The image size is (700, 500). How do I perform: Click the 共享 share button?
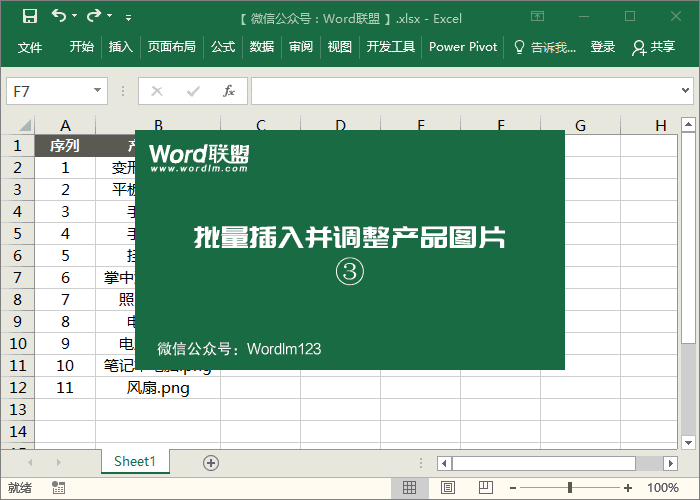(x=653, y=47)
